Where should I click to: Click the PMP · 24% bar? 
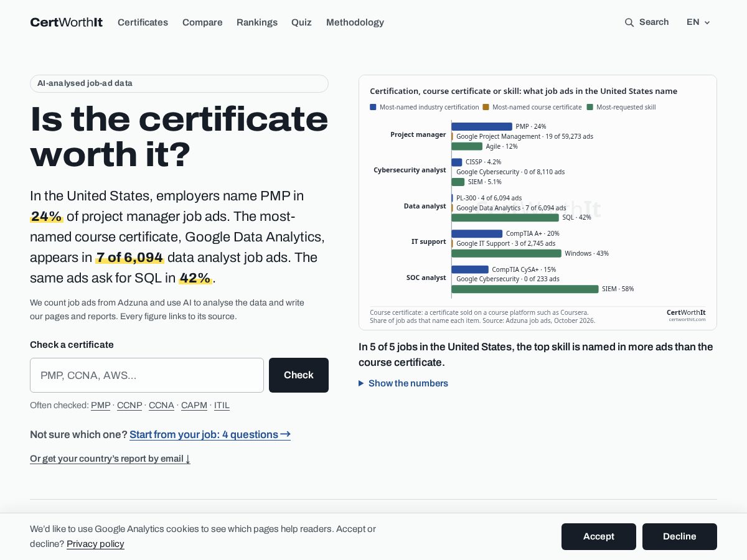coord(482,126)
